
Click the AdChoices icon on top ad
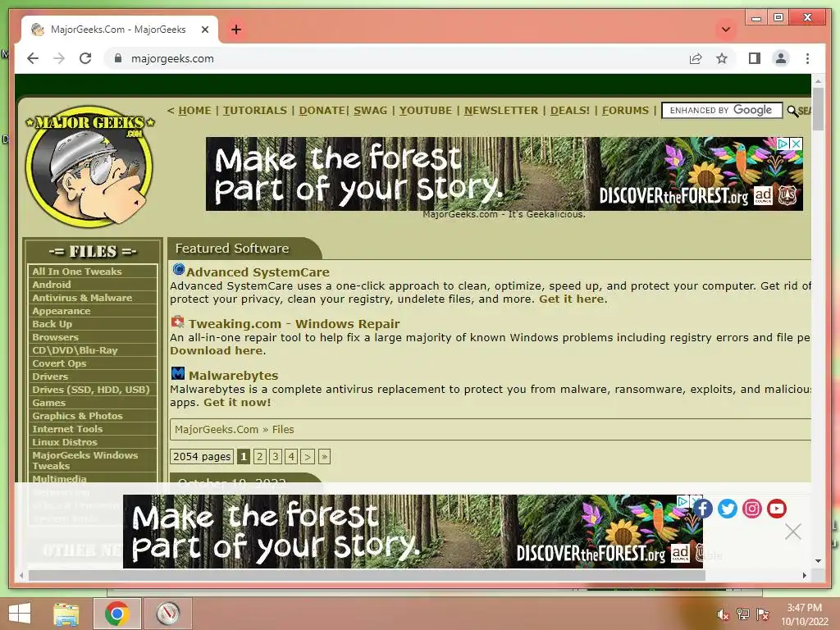[783, 144]
